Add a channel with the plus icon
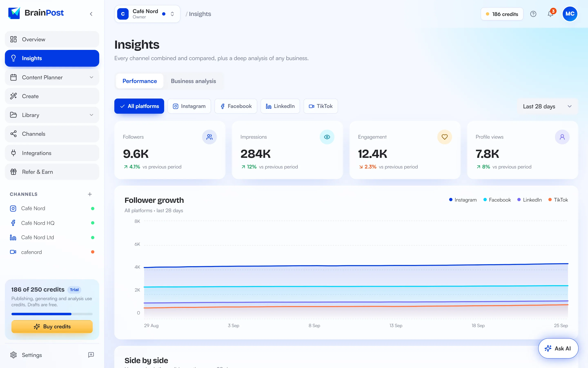The image size is (588, 368). (x=90, y=194)
